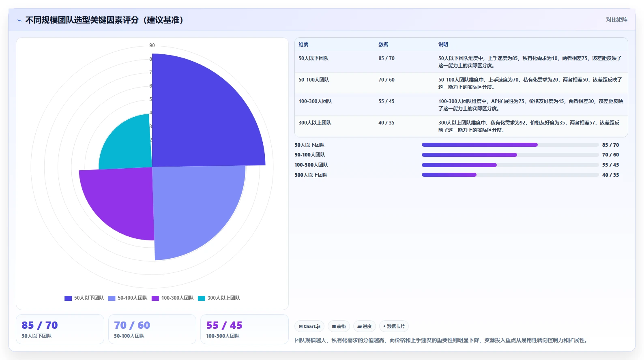The width and height of the screenshot is (644, 360).
Task: Click the 表格 tag icon
Action: click(x=334, y=327)
